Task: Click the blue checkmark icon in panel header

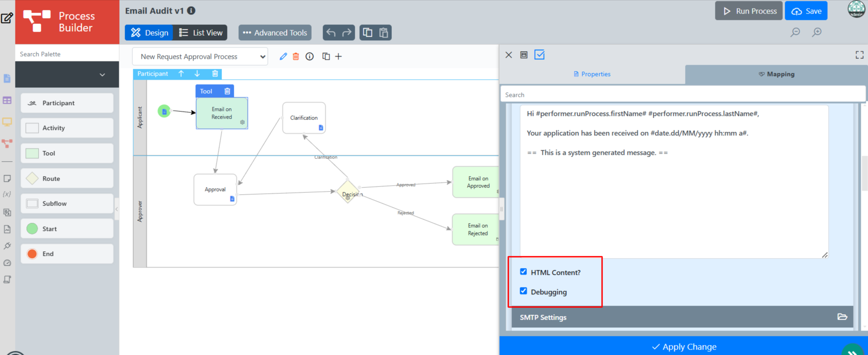Action: coord(540,55)
